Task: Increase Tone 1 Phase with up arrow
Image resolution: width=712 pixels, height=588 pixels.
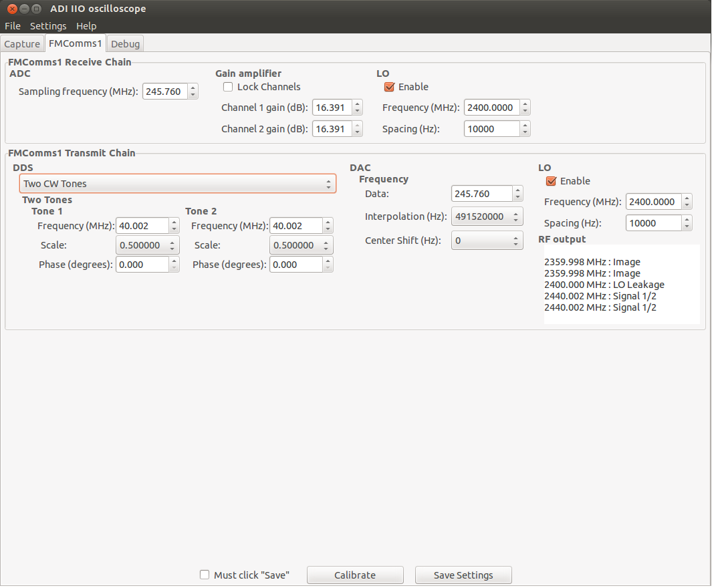Action: coord(174,261)
